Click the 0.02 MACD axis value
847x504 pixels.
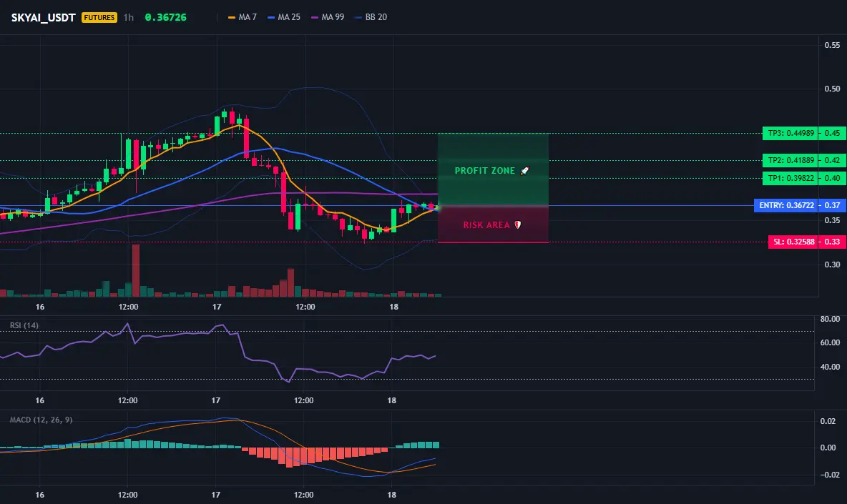(x=828, y=421)
